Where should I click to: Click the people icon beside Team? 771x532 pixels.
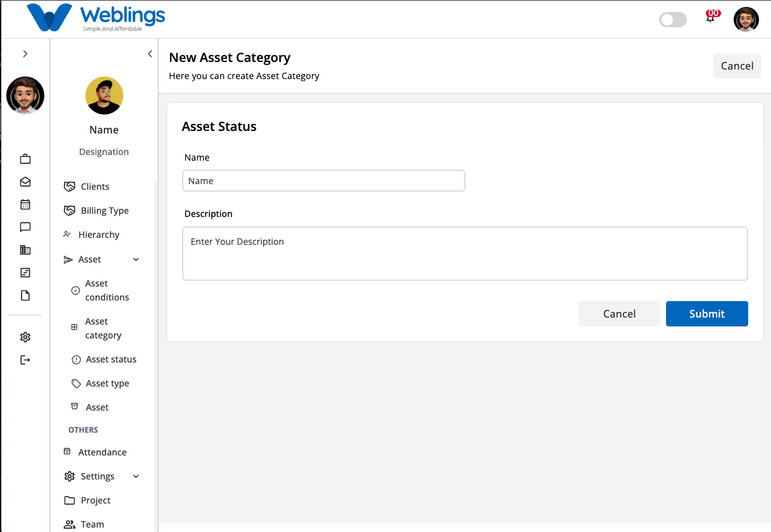(x=70, y=524)
